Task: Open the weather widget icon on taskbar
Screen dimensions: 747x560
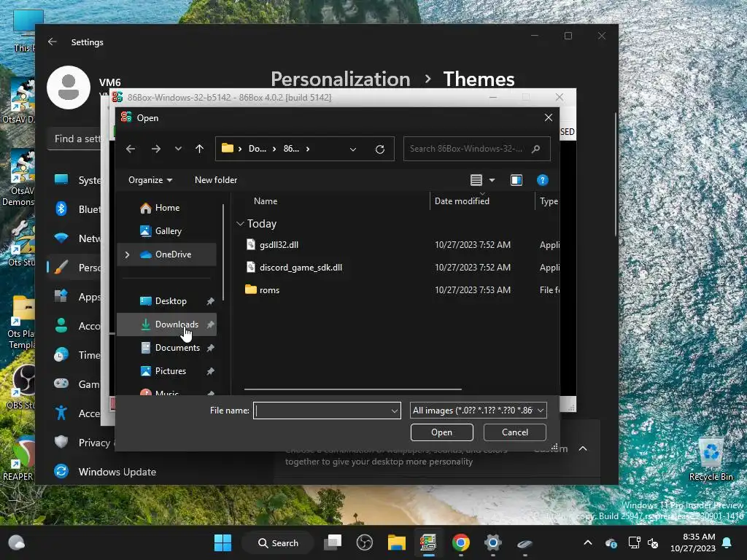Action: [x=17, y=542]
